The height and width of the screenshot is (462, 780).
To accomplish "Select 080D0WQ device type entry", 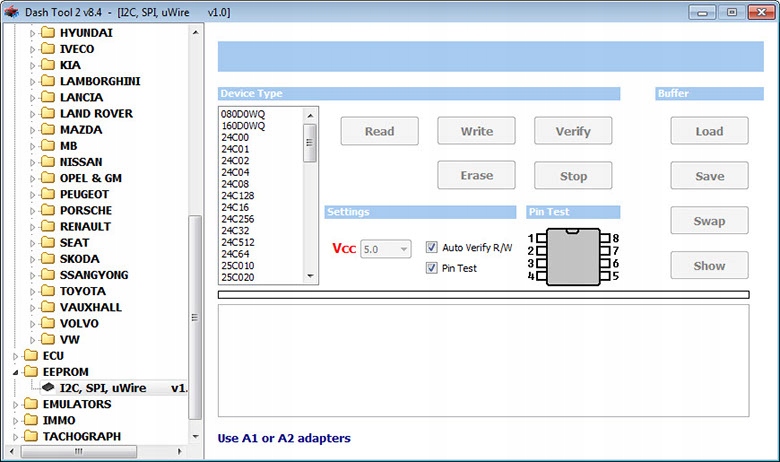I will tap(243, 114).
